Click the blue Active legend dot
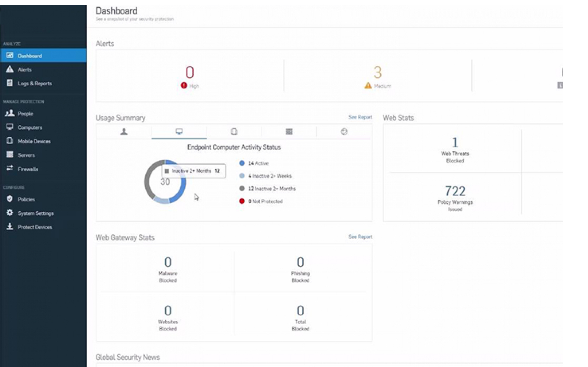588x367 pixels. [x=242, y=163]
